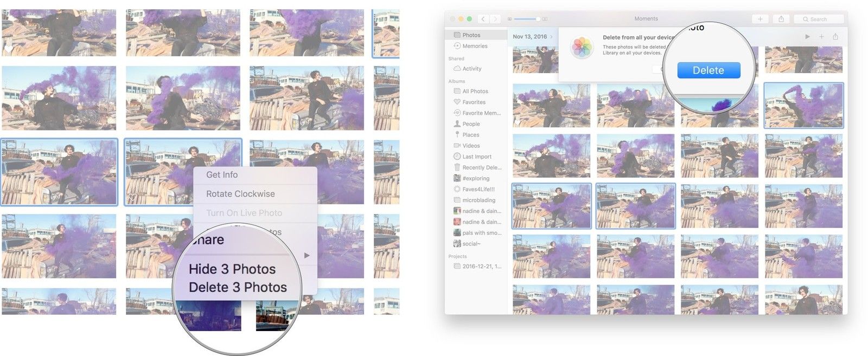
Task: Adjust the thumbnail zoom slider
Action: (538, 19)
